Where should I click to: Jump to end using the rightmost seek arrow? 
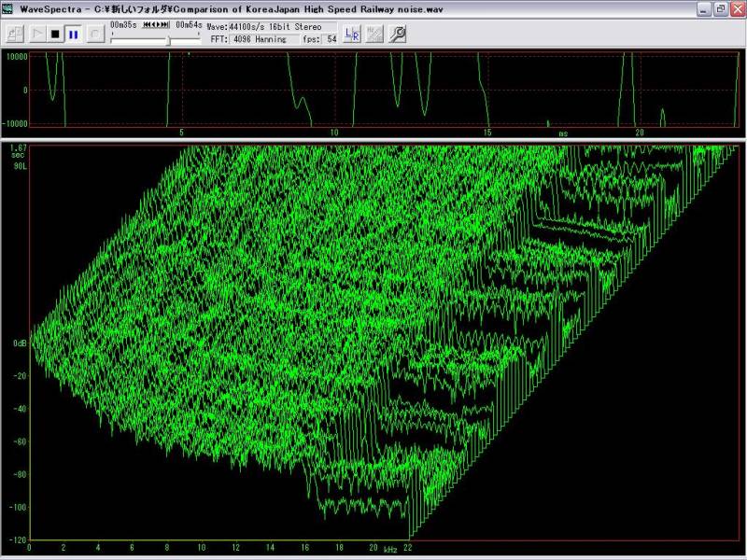(167, 24)
